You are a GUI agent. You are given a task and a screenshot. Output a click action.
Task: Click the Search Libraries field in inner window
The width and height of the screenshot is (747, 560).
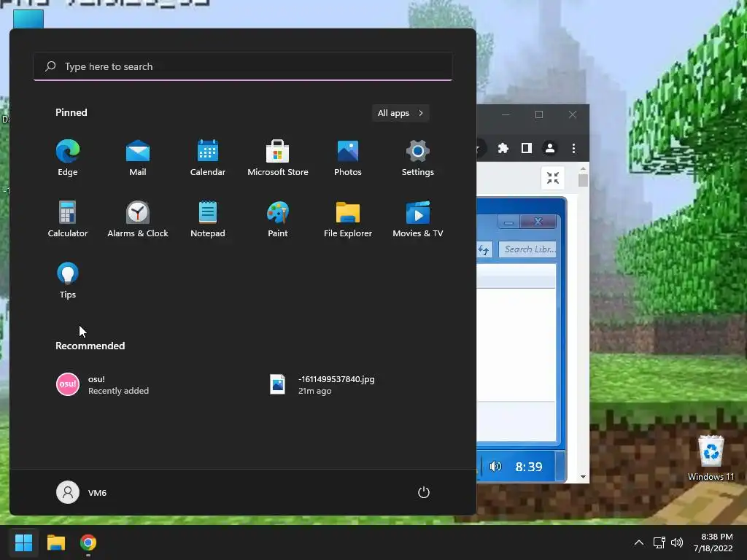(x=528, y=249)
